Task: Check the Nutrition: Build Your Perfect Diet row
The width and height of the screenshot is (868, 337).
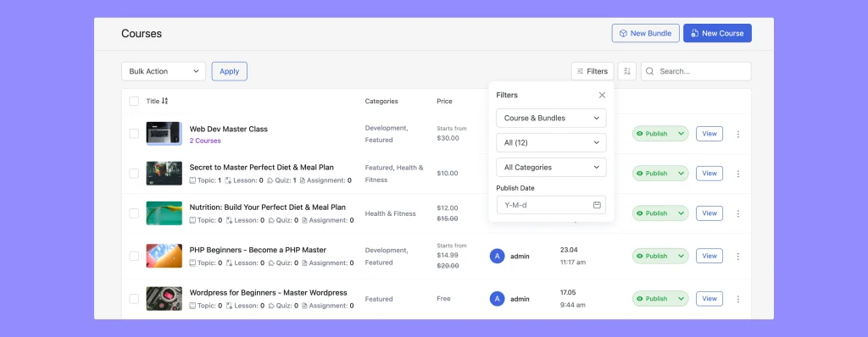Action: click(134, 213)
